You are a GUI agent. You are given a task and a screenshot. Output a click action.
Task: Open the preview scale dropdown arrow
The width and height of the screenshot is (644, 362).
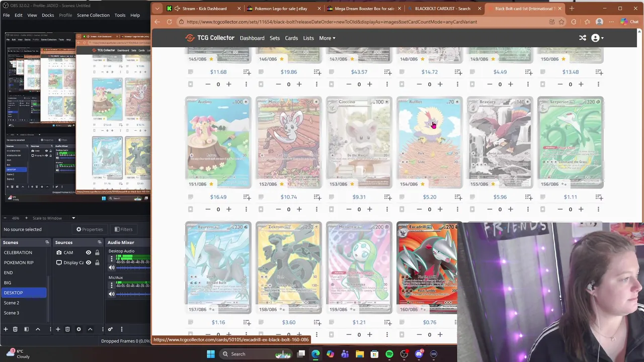click(73, 218)
